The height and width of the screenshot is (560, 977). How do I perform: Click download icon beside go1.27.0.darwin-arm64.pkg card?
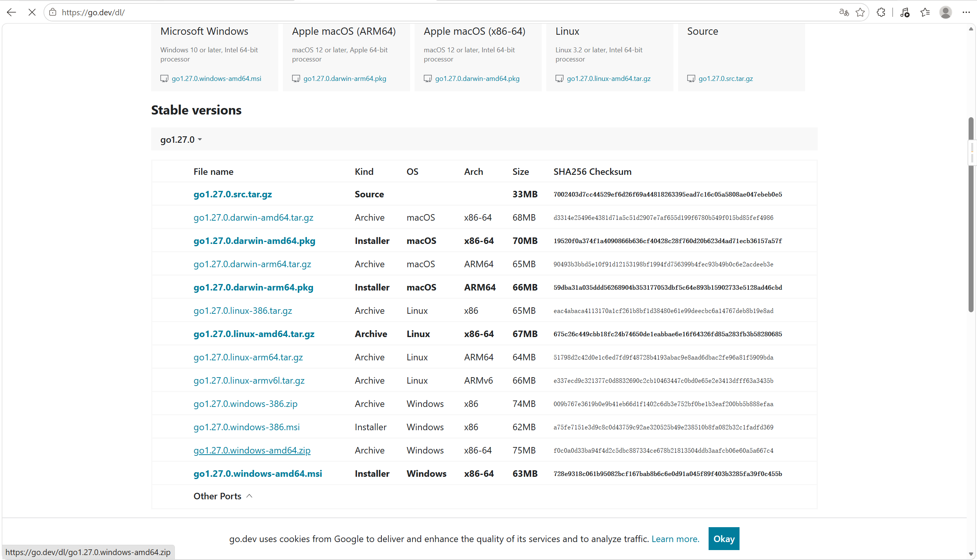tap(296, 79)
